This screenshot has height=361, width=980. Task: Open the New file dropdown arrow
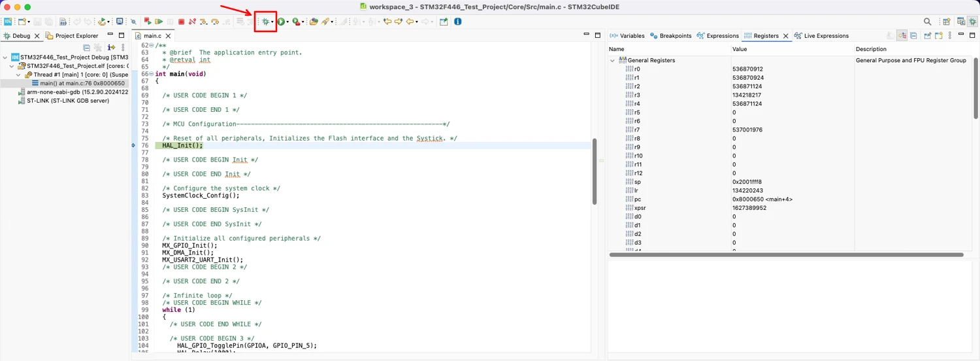[29, 22]
